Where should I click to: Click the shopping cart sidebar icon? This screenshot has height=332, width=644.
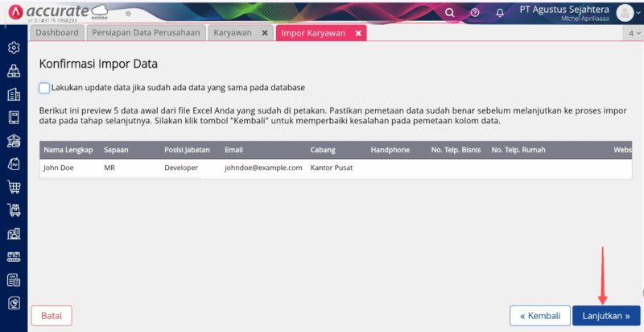click(x=14, y=188)
